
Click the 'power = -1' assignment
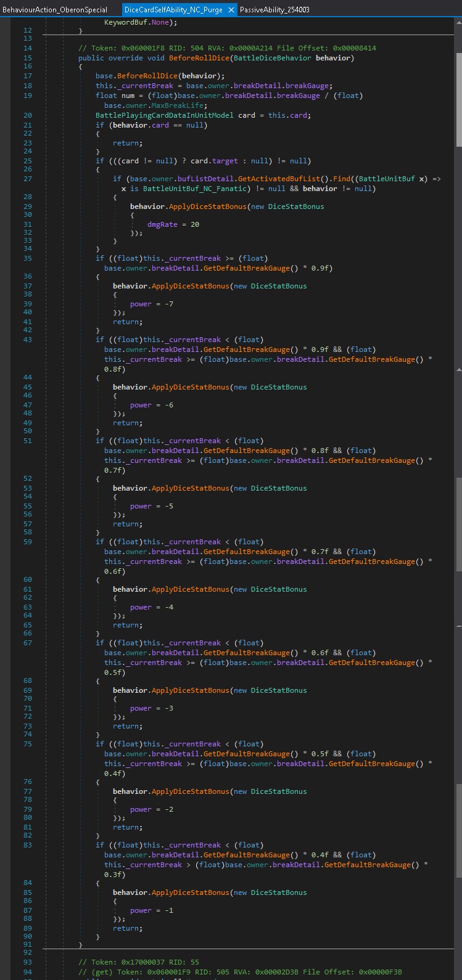[x=152, y=910]
